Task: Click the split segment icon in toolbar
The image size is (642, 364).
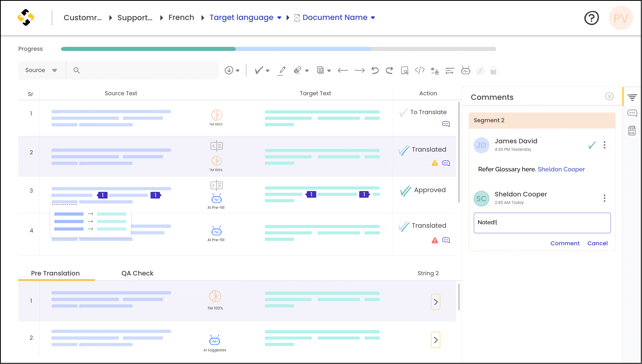Action: pos(450,70)
